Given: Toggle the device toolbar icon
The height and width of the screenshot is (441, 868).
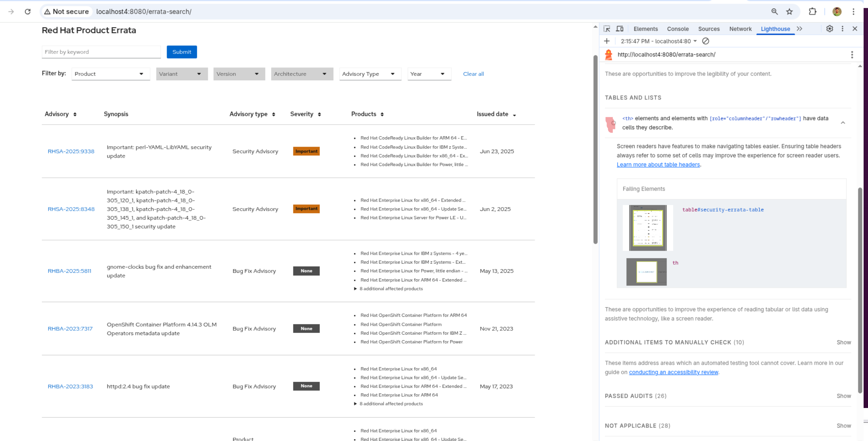Looking at the screenshot, I should click(620, 29).
